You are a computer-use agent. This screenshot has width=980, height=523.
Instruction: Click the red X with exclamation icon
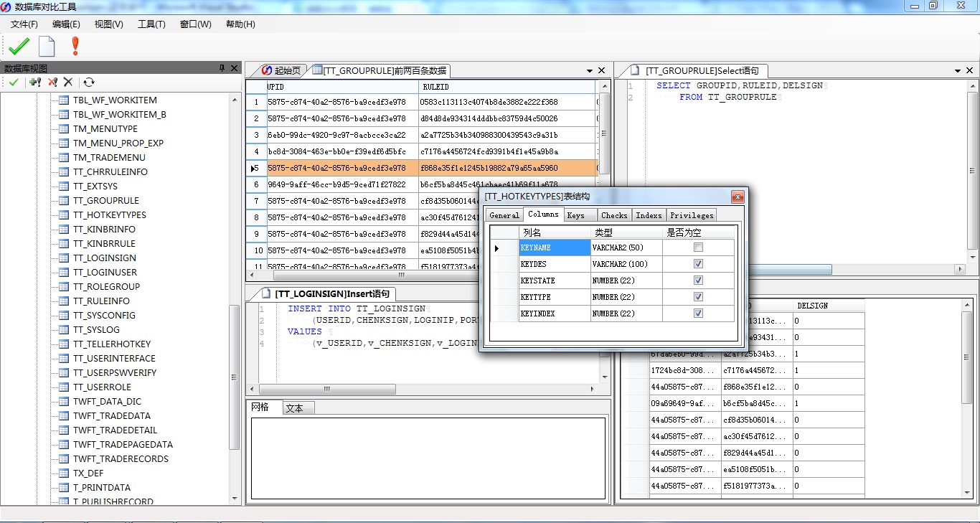pyautogui.click(x=52, y=83)
